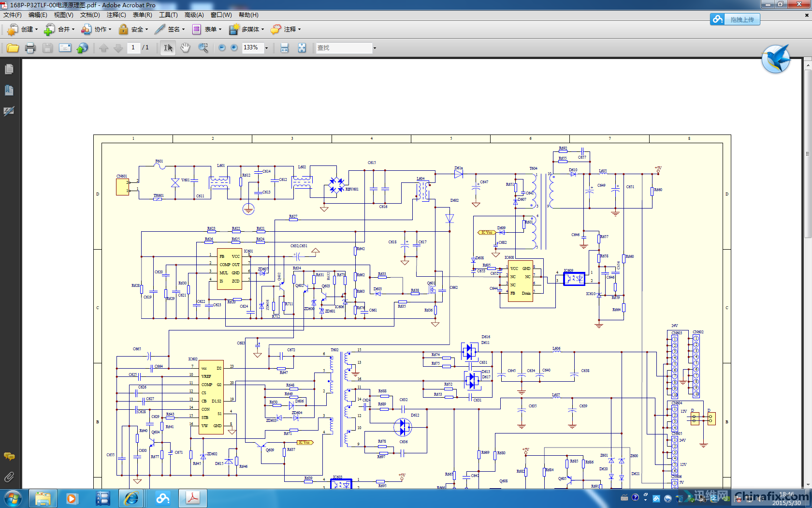Open the 文档(D) menu
The width and height of the screenshot is (812, 508).
90,15
